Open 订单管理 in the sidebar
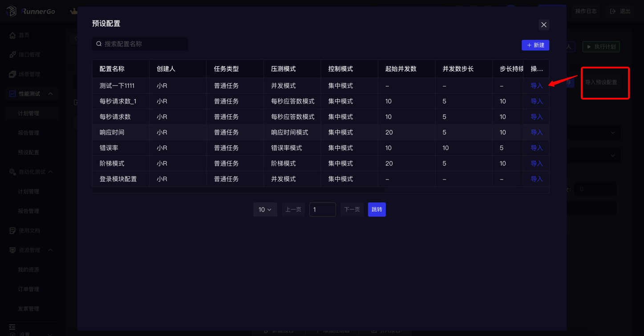 coord(28,289)
